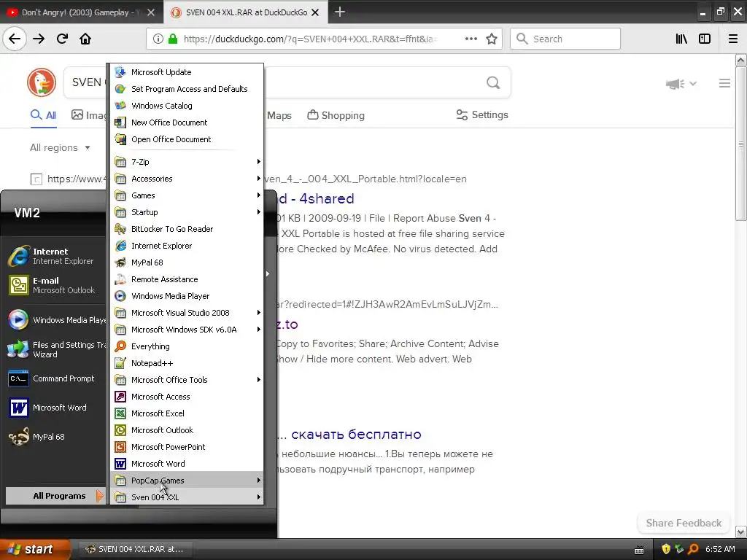Open Command Prompt from Start menu

[55, 378]
